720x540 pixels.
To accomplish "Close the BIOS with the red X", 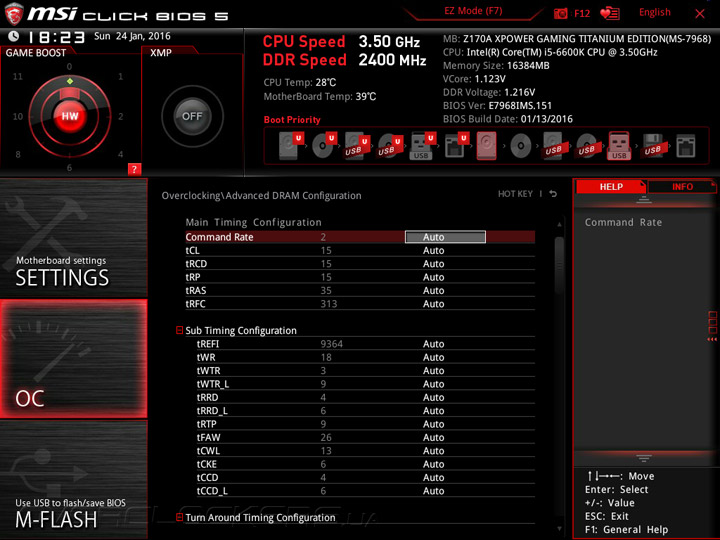I will coord(700,13).
